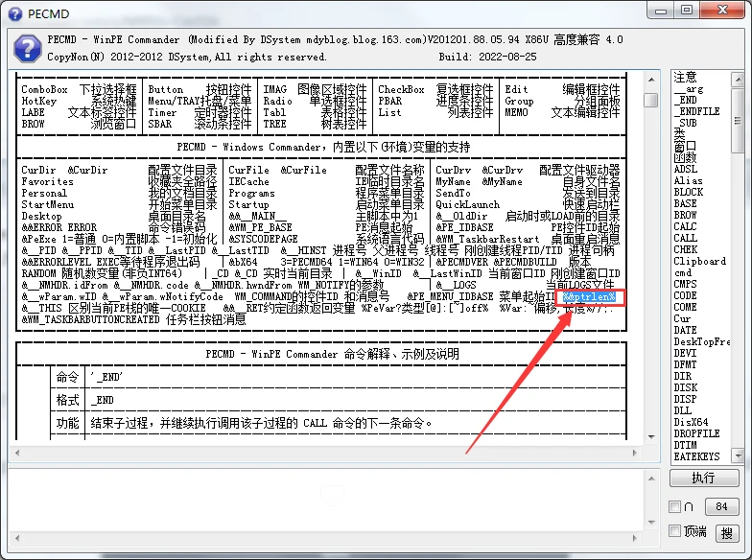Select CMPS in the command list
The width and height of the screenshot is (752, 560).
point(685,284)
